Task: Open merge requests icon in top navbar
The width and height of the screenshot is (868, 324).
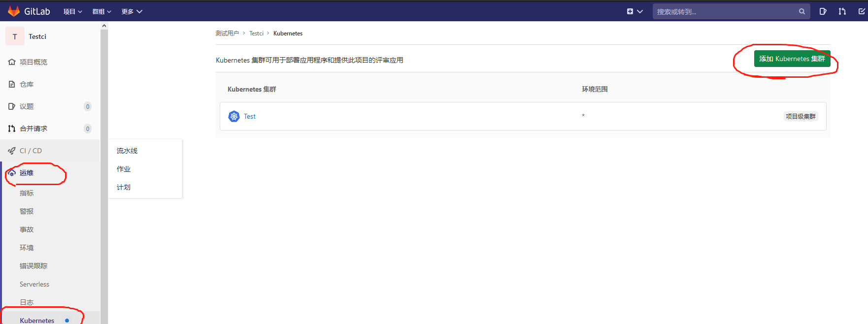Action: 842,11
